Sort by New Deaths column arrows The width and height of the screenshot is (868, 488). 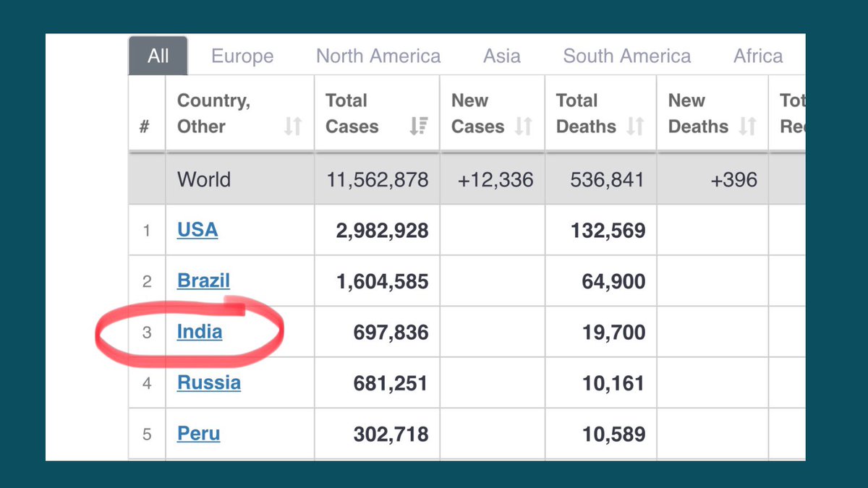[747, 127]
